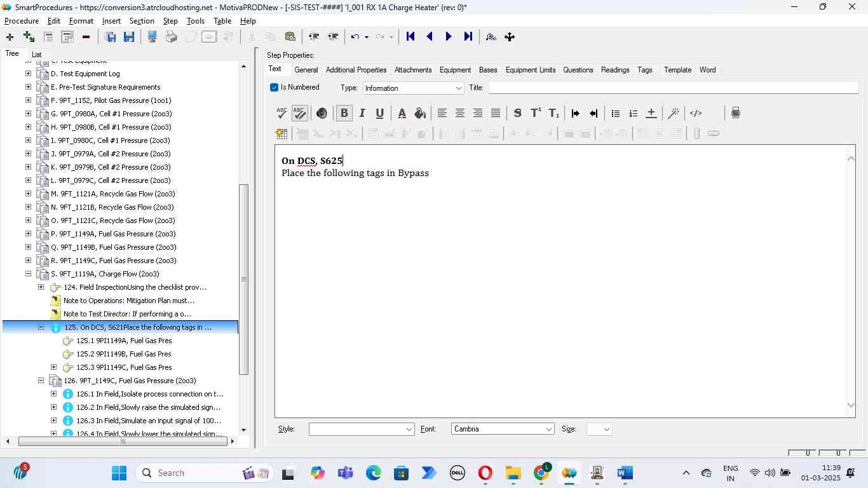The height and width of the screenshot is (488, 868).
Task: Click the HTML source code icon
Action: click(x=696, y=113)
